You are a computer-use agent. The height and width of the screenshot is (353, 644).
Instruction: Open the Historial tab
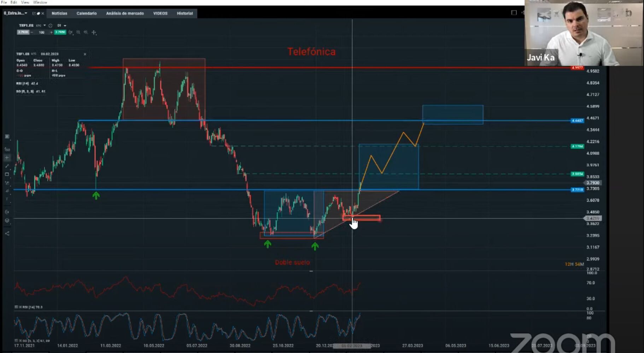point(185,13)
